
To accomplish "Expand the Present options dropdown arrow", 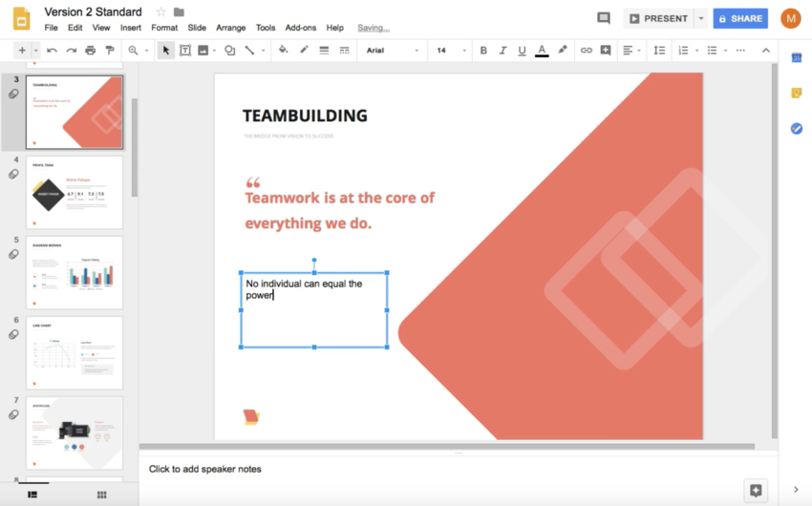I will [700, 19].
